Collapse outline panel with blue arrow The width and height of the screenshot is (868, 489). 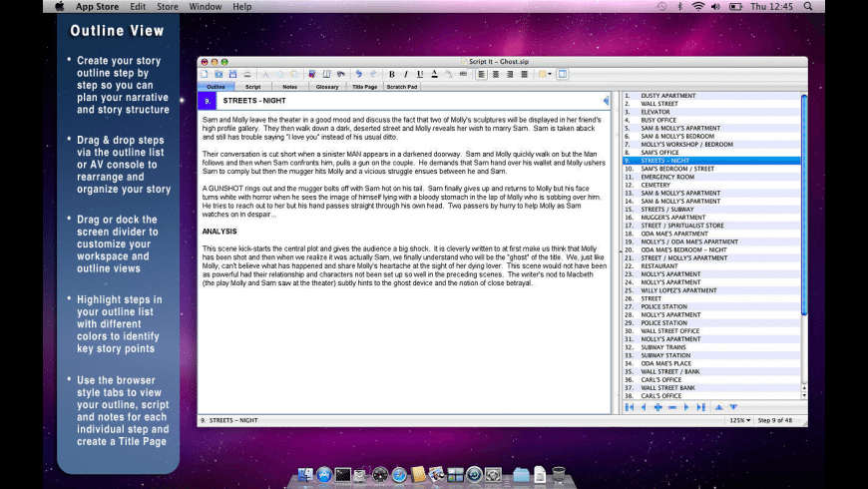point(605,101)
